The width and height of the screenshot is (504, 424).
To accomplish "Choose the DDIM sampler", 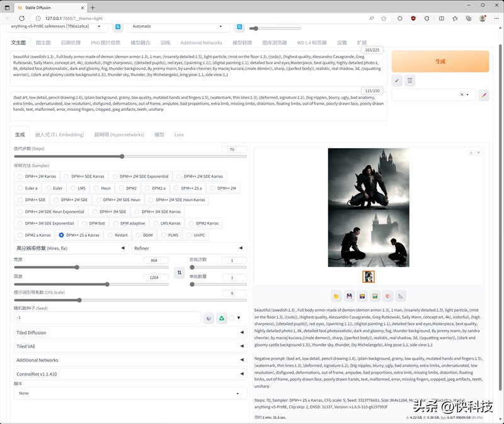I will (x=144, y=235).
